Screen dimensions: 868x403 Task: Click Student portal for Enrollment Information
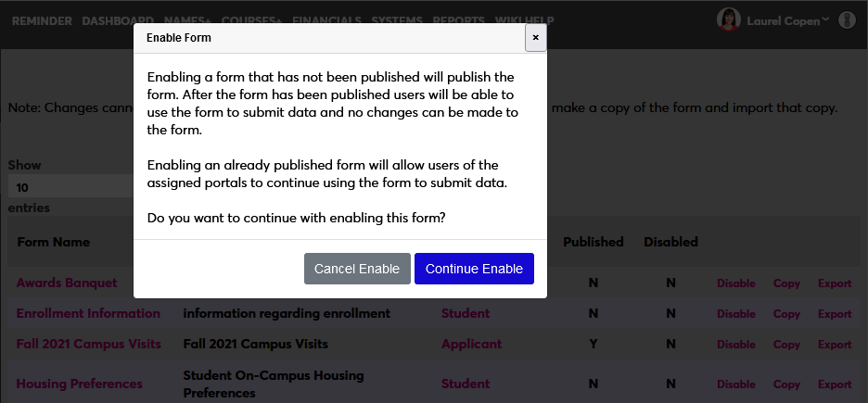tap(466, 313)
